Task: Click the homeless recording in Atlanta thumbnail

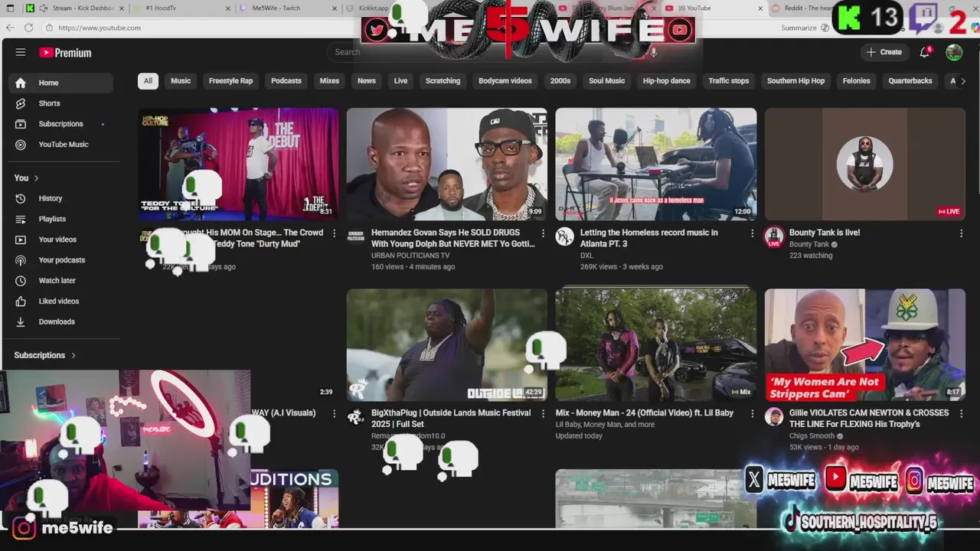Action: click(x=656, y=164)
